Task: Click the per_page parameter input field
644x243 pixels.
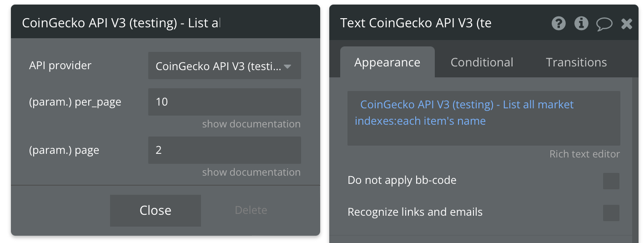Action: [x=225, y=102]
